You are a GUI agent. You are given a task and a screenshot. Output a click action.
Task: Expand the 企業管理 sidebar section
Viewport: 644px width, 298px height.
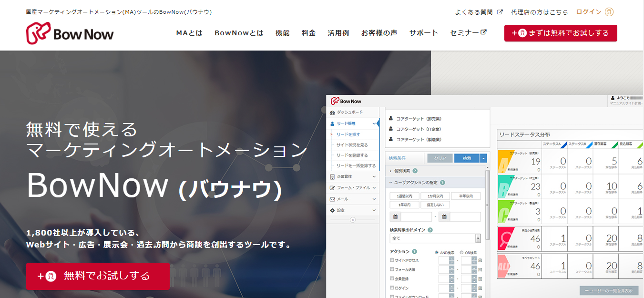[x=374, y=177]
